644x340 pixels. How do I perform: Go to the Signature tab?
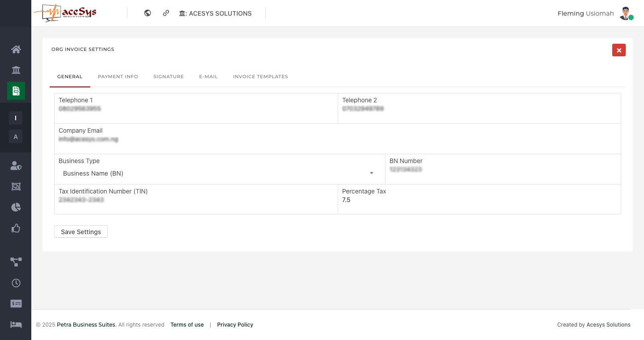(169, 77)
